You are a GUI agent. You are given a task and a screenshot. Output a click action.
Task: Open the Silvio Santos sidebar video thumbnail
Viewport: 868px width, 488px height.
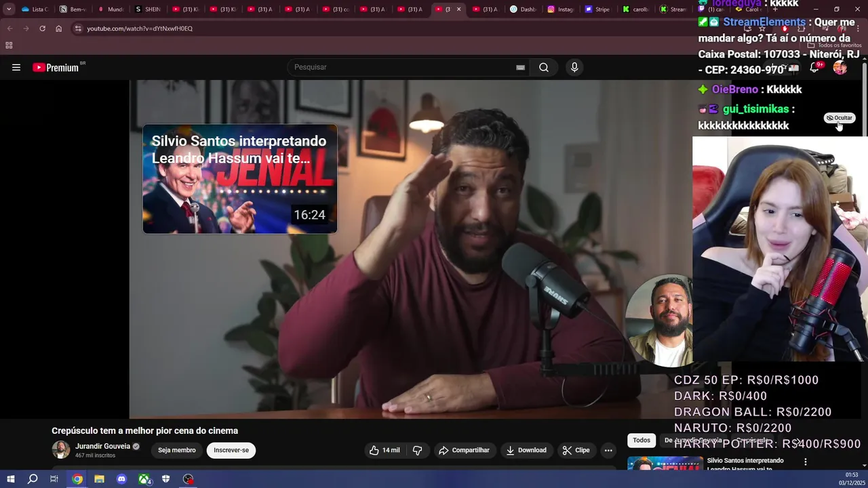665,463
